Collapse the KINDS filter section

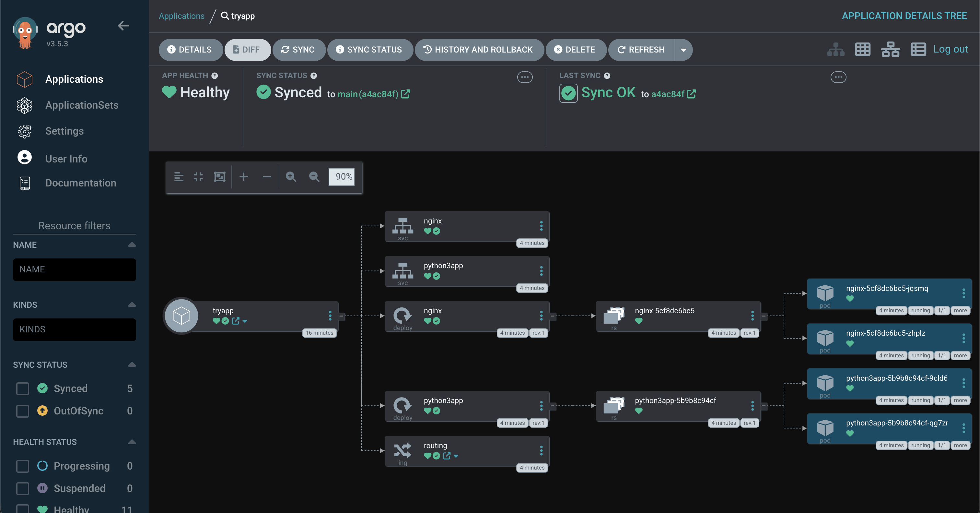click(x=132, y=305)
